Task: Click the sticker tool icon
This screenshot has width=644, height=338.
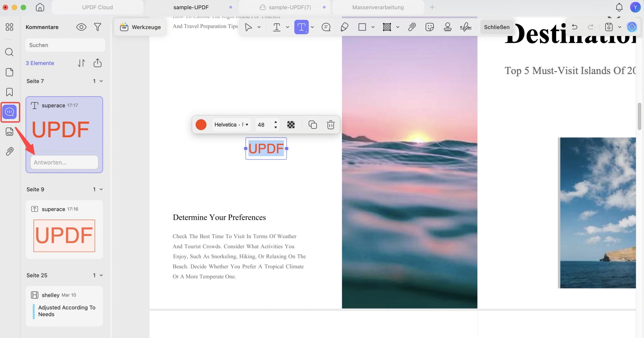Action: pos(430,27)
